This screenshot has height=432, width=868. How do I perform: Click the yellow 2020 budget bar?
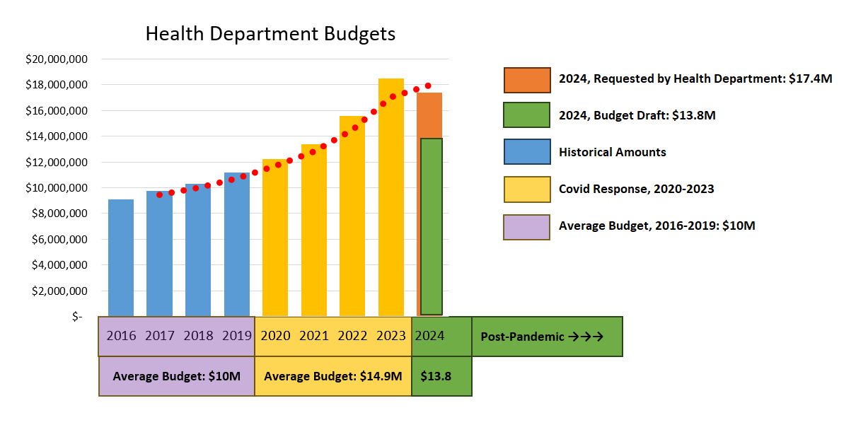click(275, 238)
